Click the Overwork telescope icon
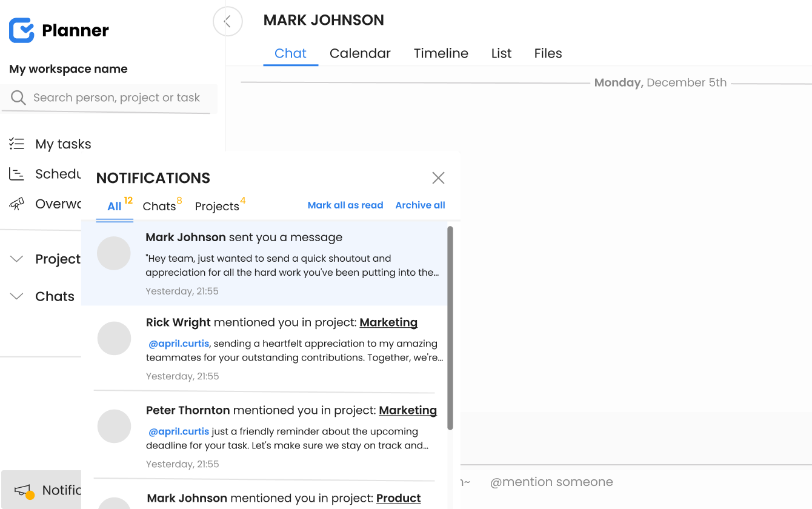This screenshot has height=509, width=812. click(x=16, y=204)
